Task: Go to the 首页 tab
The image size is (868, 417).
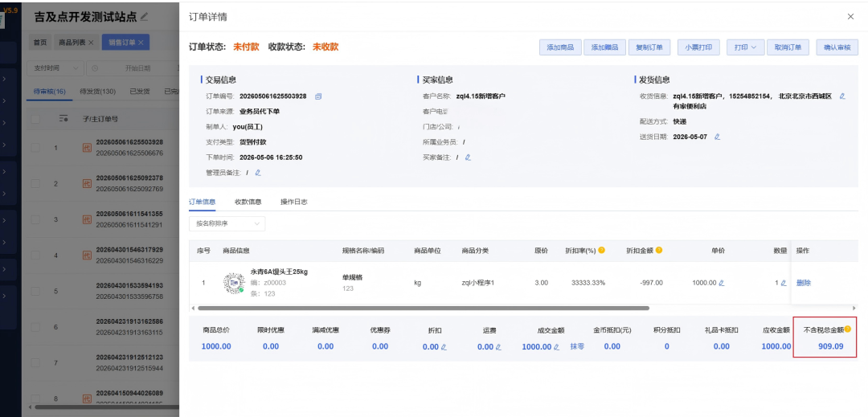Action: coord(40,42)
